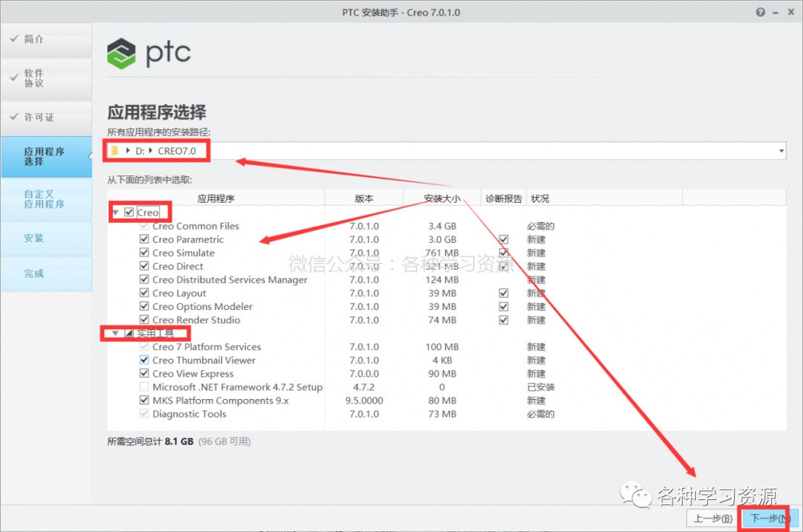Select the Creo 7 Platform Services row
803x532 pixels.
click(x=447, y=347)
